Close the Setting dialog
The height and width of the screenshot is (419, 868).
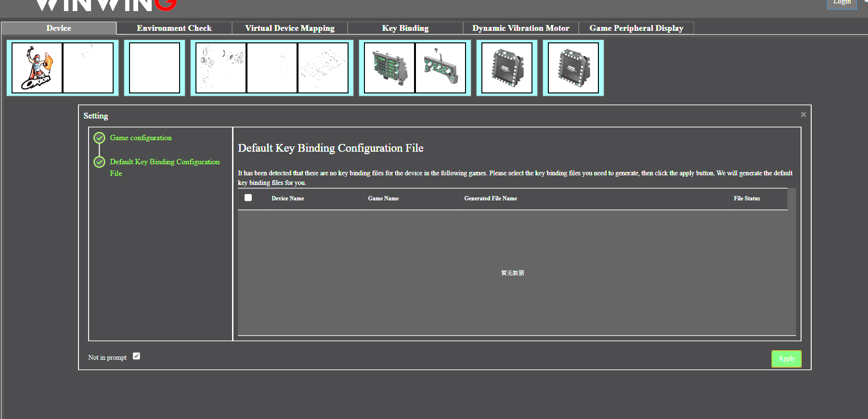(803, 115)
